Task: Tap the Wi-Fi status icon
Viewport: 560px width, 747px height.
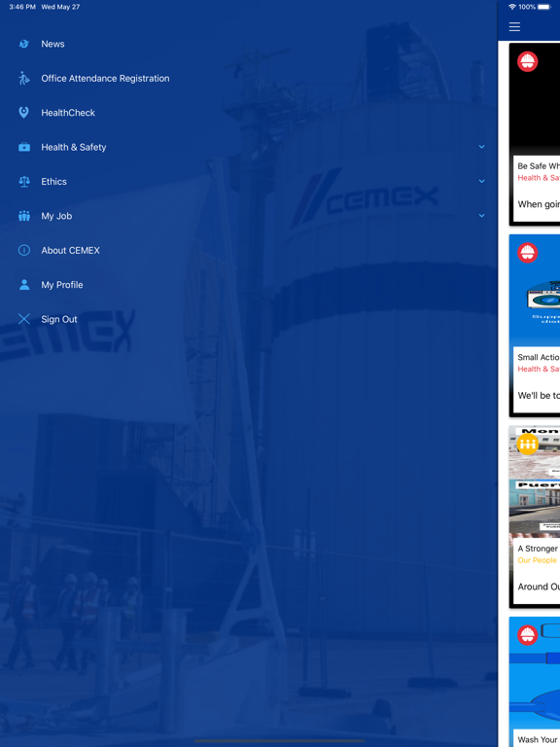Action: tap(512, 7)
